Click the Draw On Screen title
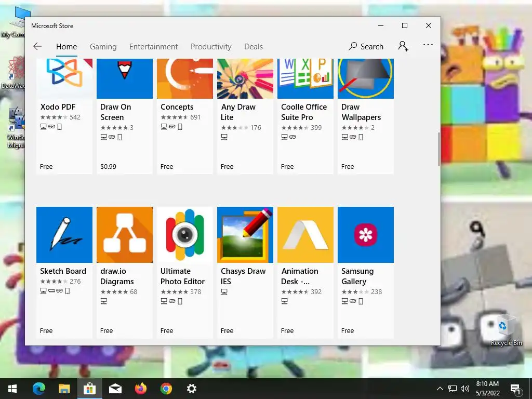 click(x=116, y=112)
